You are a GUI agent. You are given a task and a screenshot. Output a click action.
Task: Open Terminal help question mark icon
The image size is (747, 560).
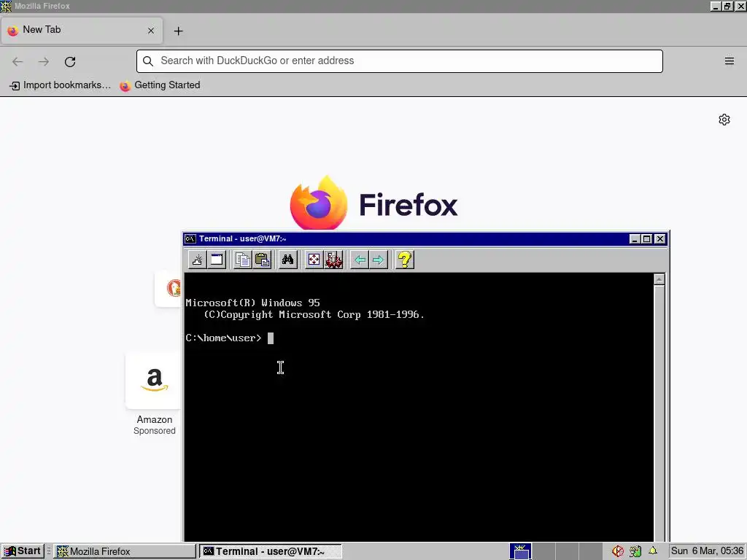(x=404, y=260)
